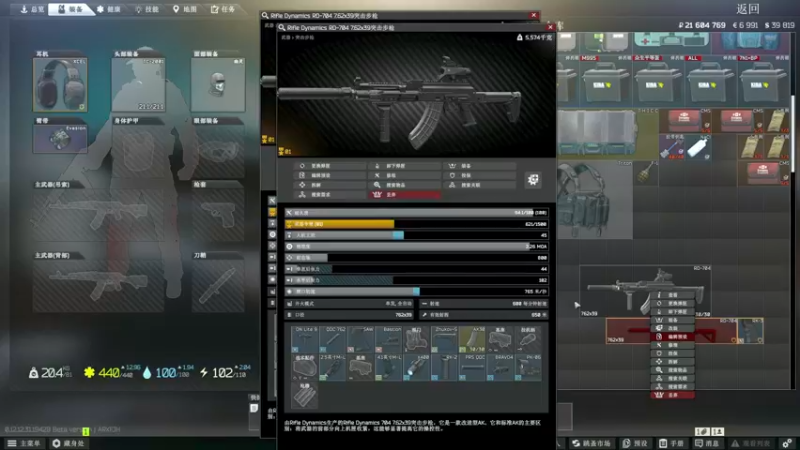
Task: Open the Presets button in bottom bar
Action: click(635, 443)
